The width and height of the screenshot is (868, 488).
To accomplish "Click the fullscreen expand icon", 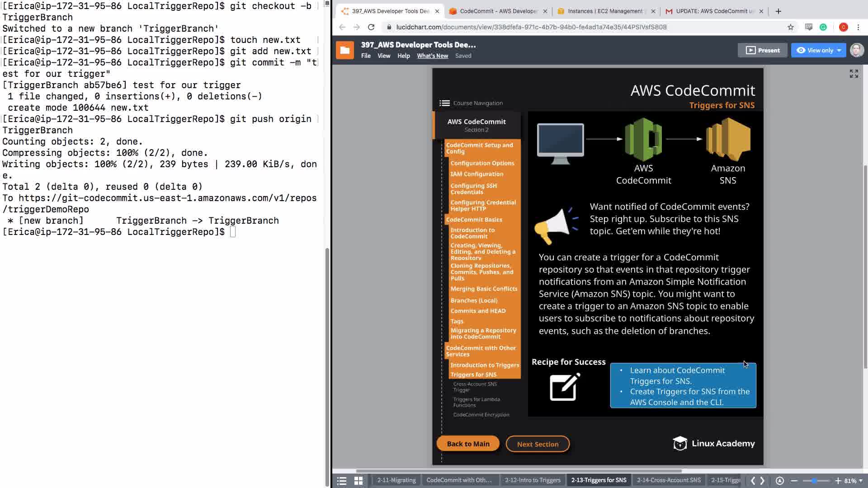I will point(854,74).
